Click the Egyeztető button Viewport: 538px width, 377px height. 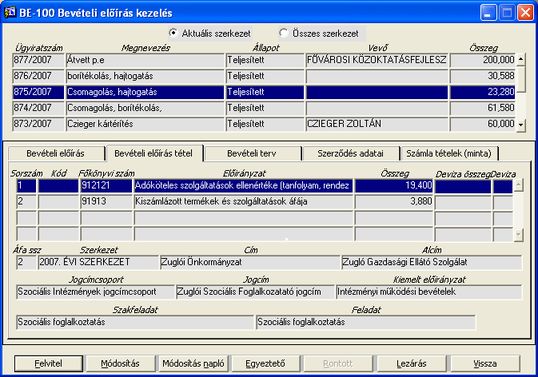(x=266, y=363)
